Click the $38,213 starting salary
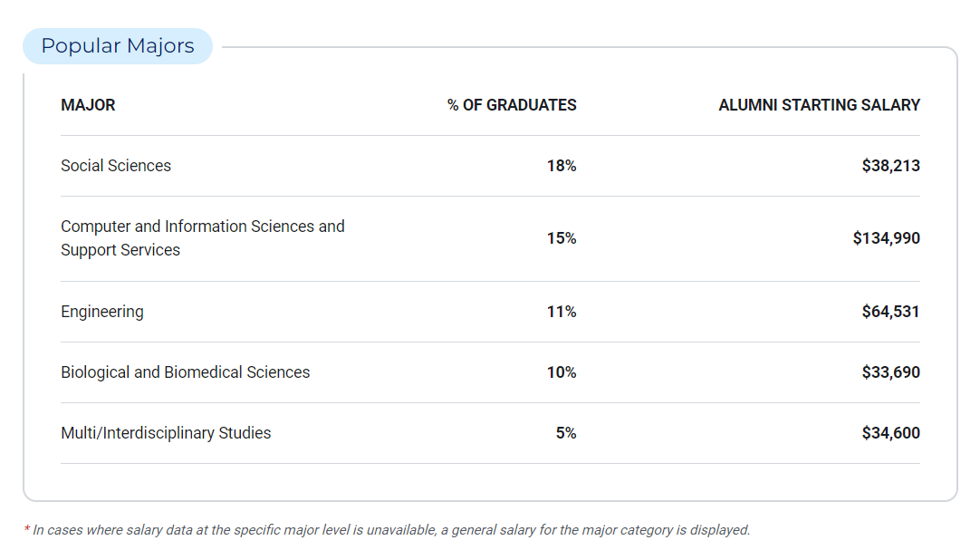 pos(890,166)
